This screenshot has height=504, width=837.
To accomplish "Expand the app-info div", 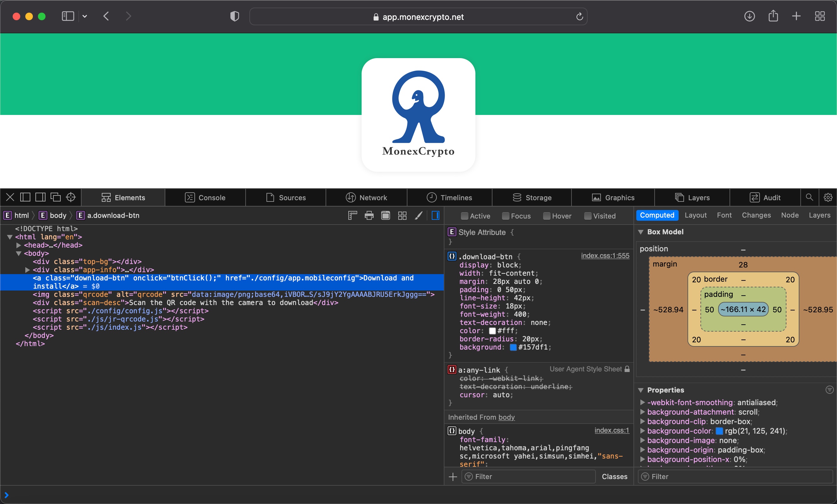I will (27, 270).
